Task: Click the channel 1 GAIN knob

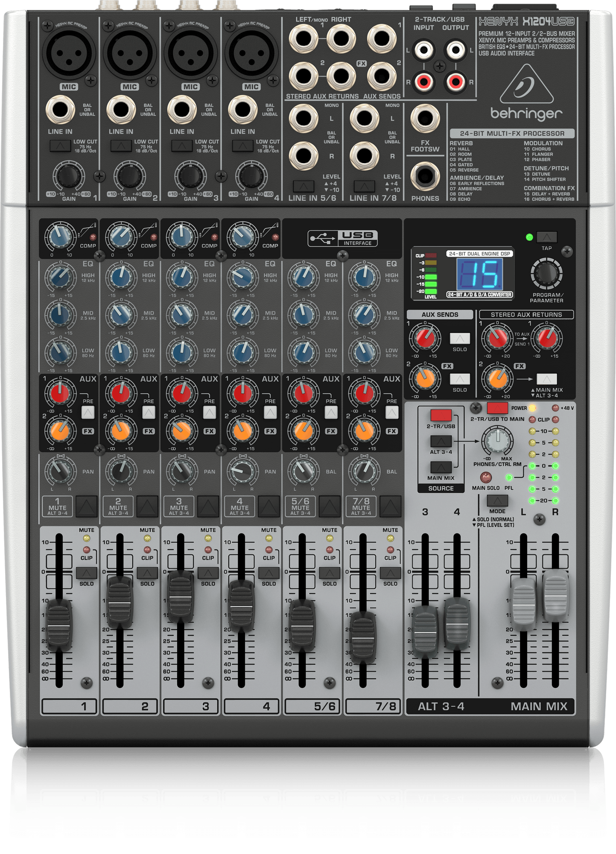Action: pos(69,176)
